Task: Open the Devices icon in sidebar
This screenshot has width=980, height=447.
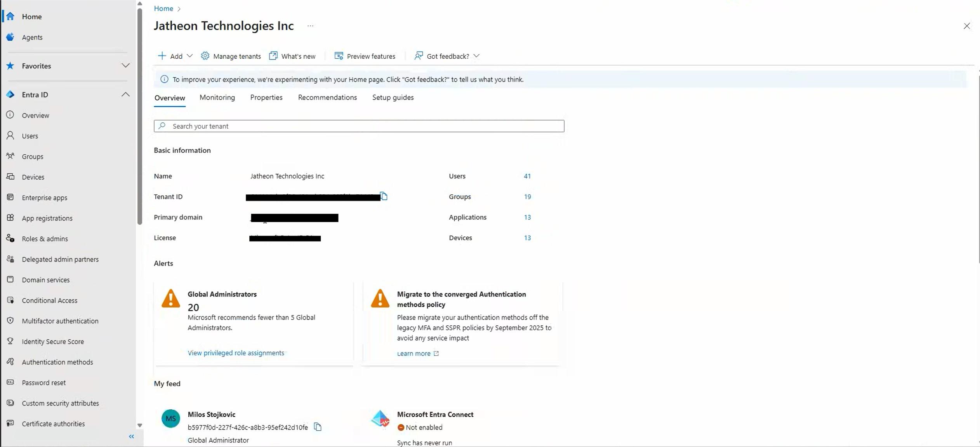Action: (x=10, y=177)
